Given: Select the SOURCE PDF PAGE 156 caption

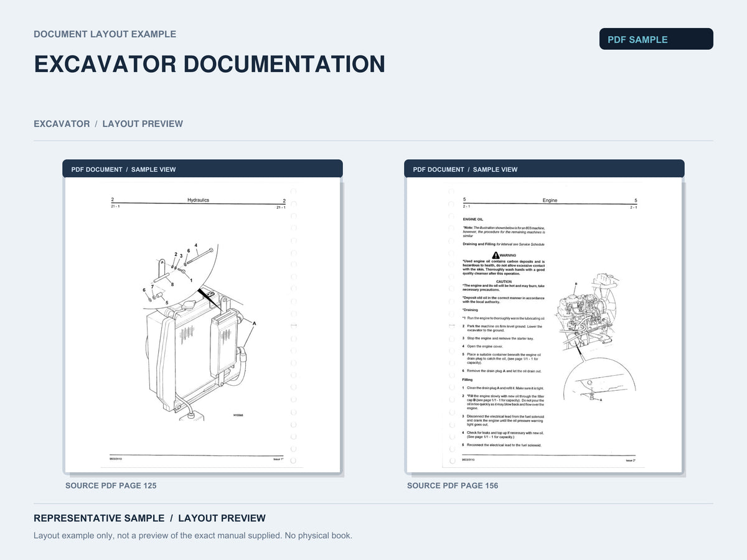Looking at the screenshot, I should point(453,485).
